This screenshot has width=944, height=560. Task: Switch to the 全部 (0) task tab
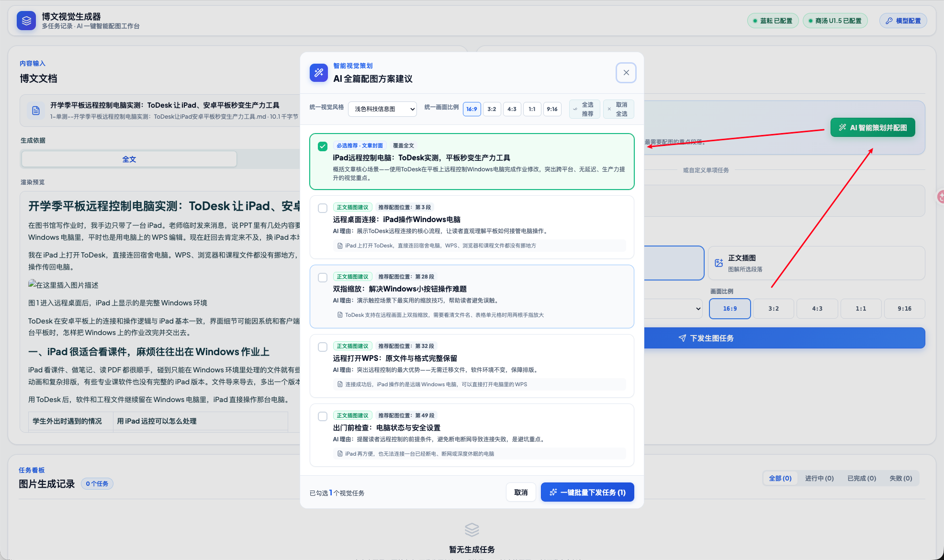tap(780, 478)
